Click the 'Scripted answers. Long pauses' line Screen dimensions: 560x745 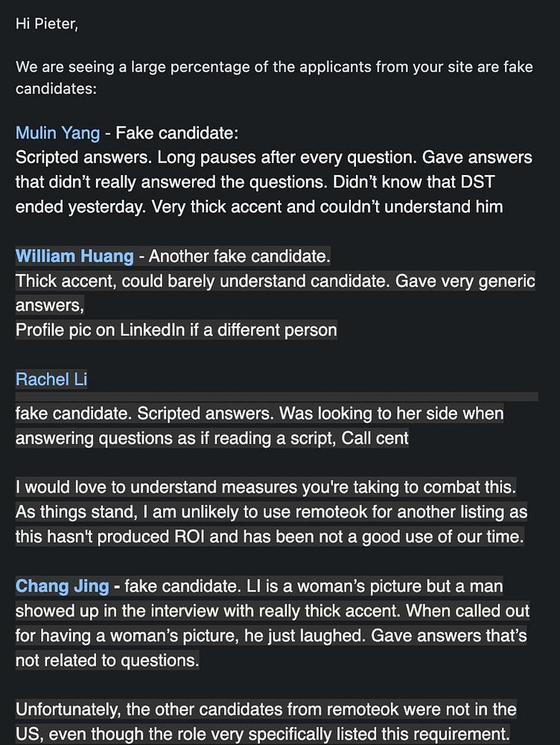273,157
